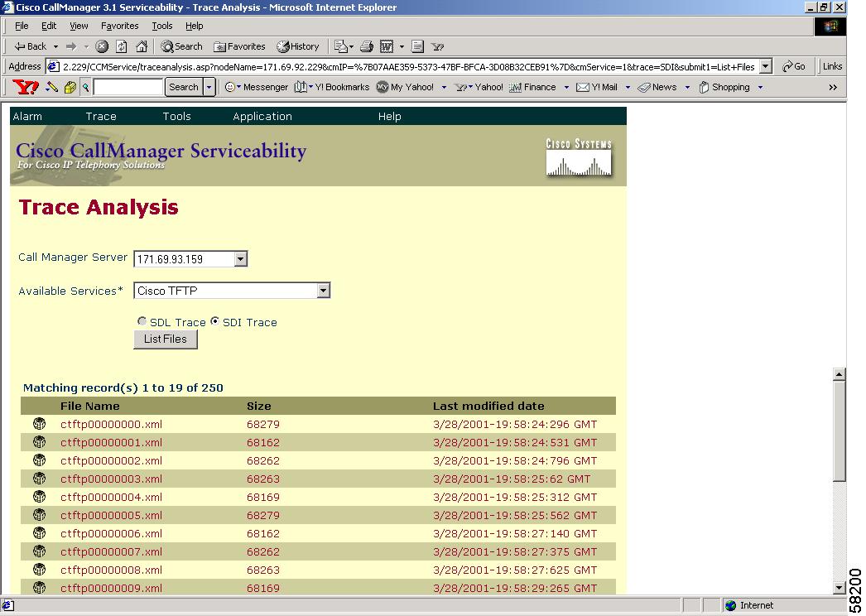Viewport: 866px width, 616px height.
Task: Open Y! Mail toolbar button
Action: point(596,87)
